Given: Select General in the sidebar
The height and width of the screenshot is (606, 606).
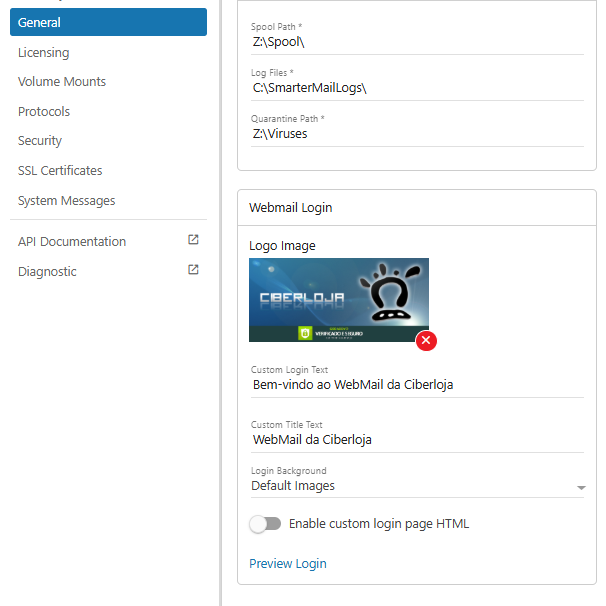Looking at the screenshot, I should pos(108,22).
